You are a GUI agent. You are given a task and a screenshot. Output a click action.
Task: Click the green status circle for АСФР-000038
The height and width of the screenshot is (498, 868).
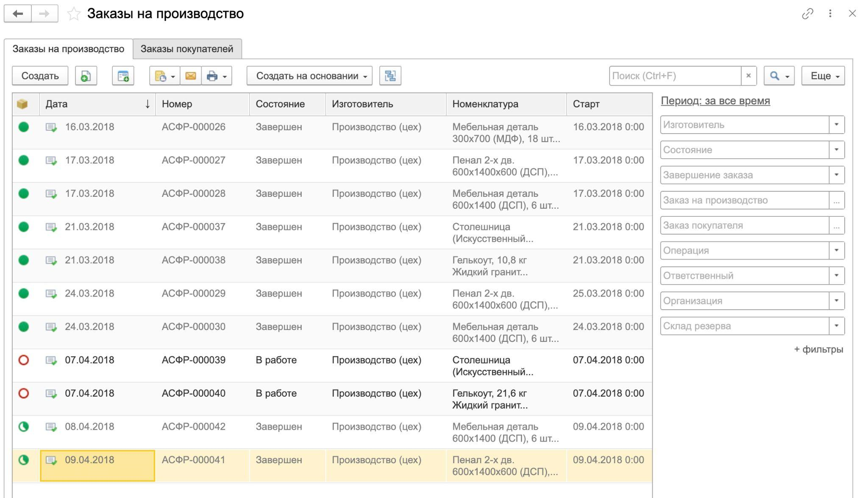click(24, 260)
